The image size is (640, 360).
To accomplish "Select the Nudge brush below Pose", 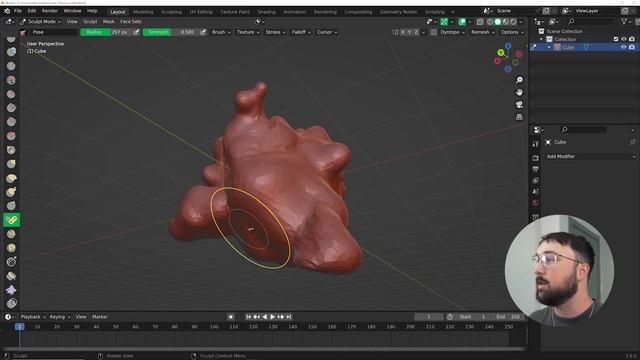I will 11,234.
